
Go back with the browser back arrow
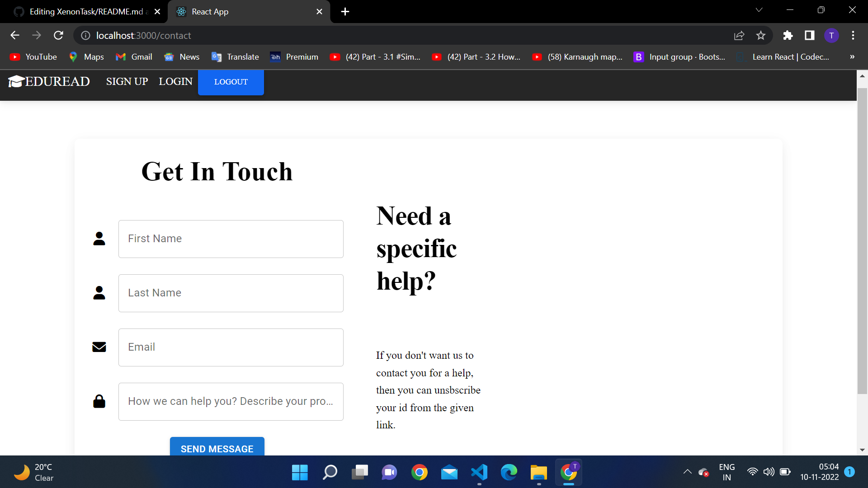pyautogui.click(x=15, y=35)
